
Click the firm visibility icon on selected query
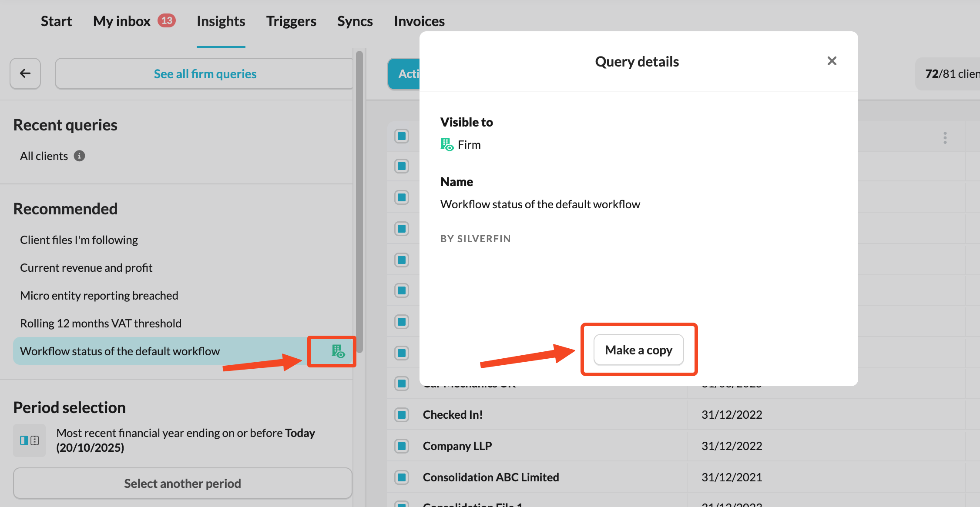coord(338,351)
